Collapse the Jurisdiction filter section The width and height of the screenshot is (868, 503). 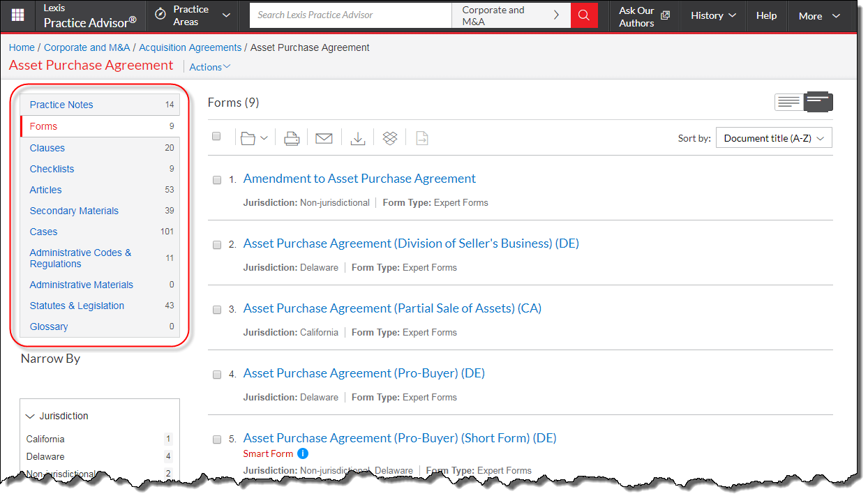tap(58, 416)
